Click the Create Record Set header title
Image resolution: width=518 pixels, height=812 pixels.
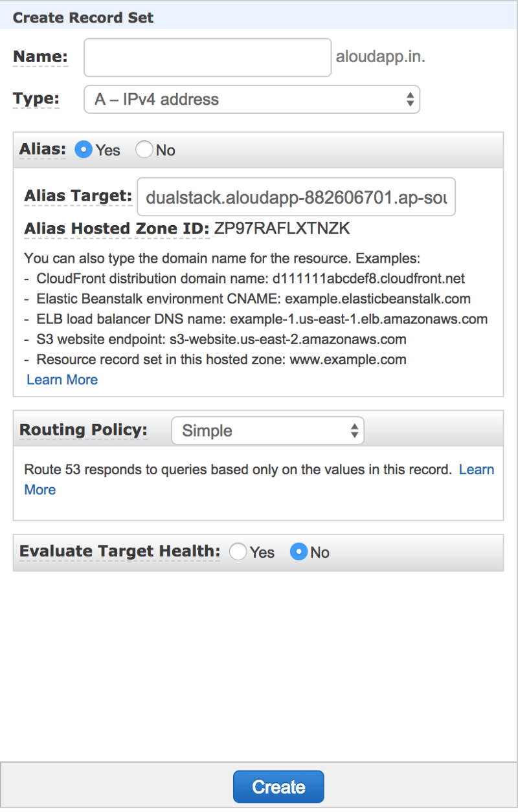click(x=84, y=17)
